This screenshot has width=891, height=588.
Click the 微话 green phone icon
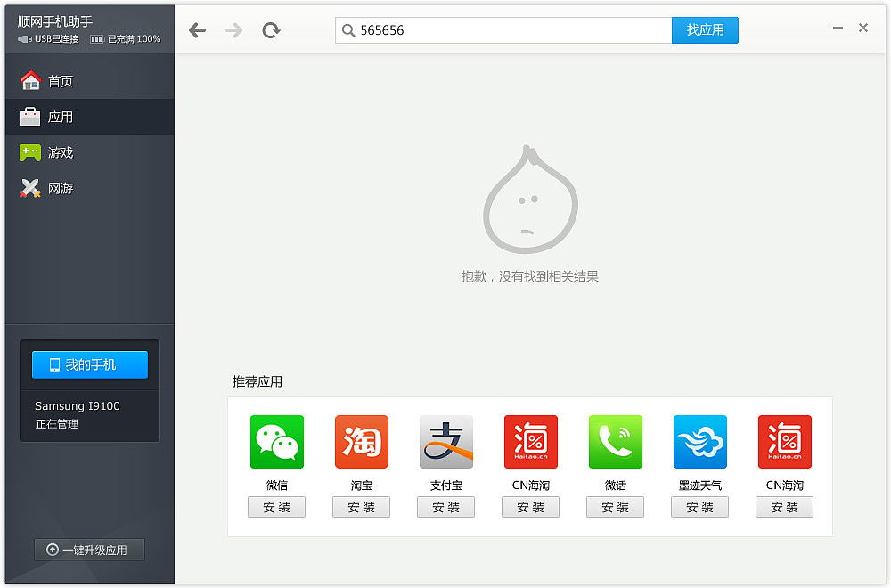[615, 441]
